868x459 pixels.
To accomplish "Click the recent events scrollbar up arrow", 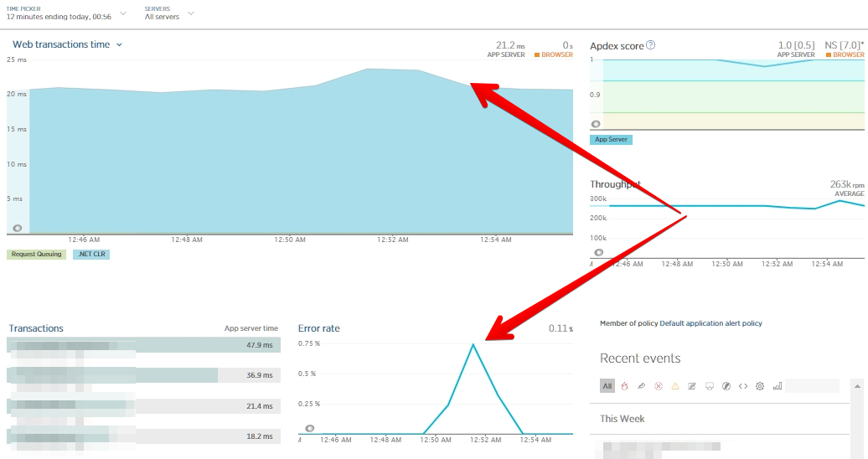I will (x=857, y=386).
